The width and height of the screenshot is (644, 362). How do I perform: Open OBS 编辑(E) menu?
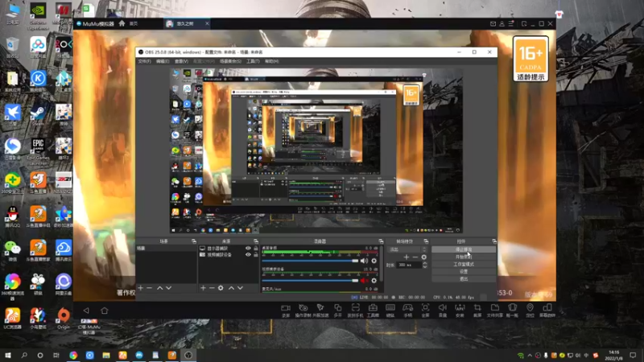(163, 61)
